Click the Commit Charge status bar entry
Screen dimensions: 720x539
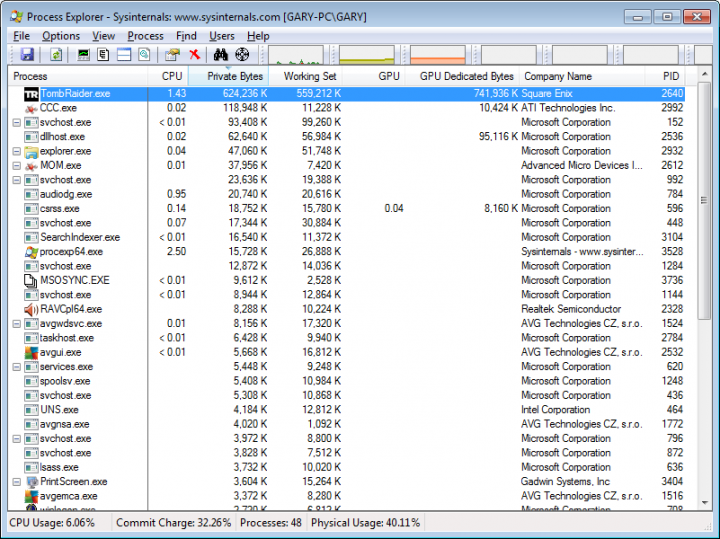(174, 523)
